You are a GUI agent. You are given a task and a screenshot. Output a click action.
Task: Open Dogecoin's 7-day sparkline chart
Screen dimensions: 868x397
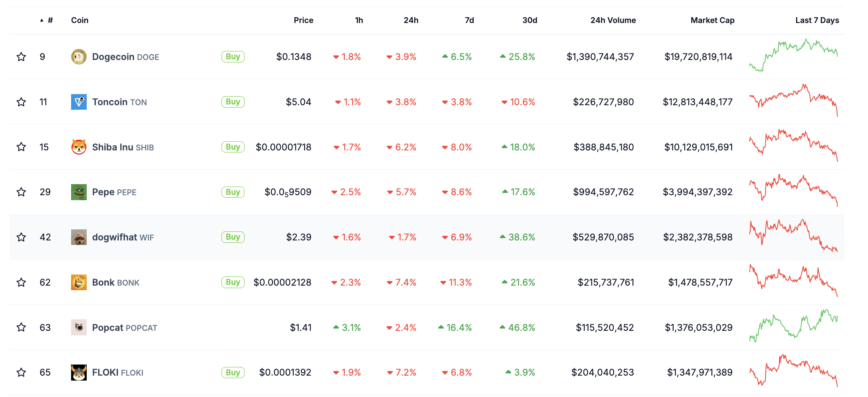click(x=793, y=55)
